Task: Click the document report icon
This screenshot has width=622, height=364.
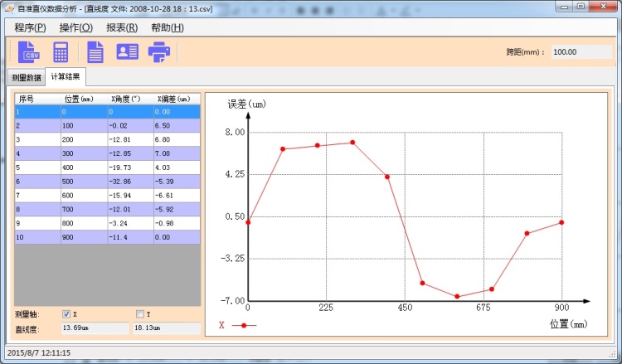Action: 95,51
